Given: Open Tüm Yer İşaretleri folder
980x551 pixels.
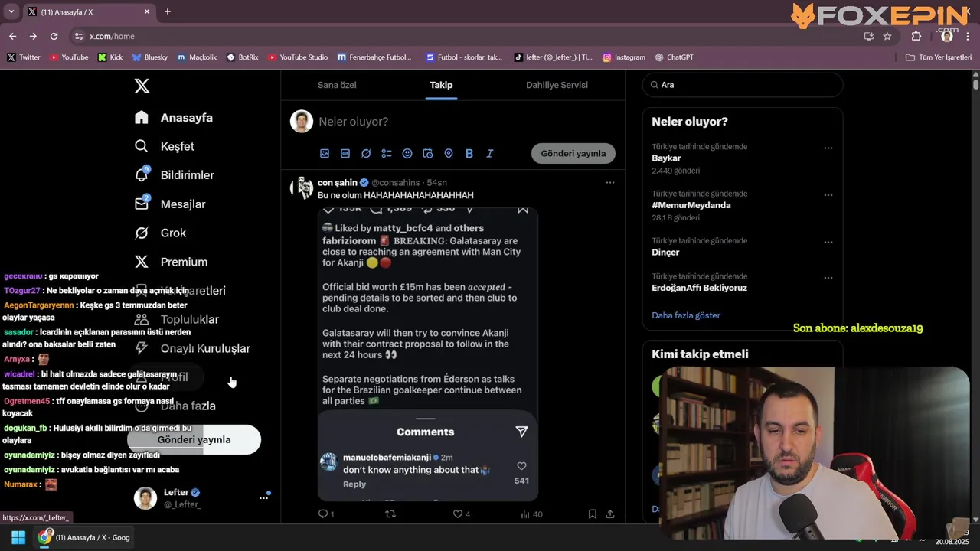Looking at the screenshot, I should click(939, 57).
